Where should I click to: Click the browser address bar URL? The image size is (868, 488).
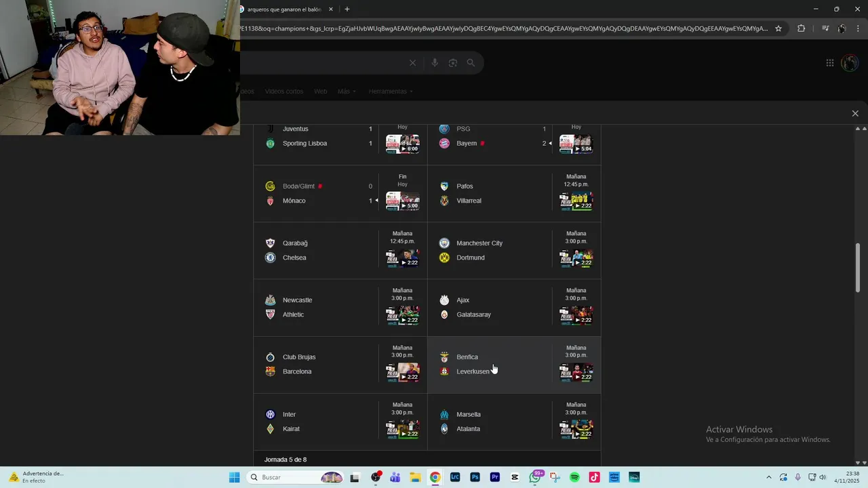coord(503,28)
